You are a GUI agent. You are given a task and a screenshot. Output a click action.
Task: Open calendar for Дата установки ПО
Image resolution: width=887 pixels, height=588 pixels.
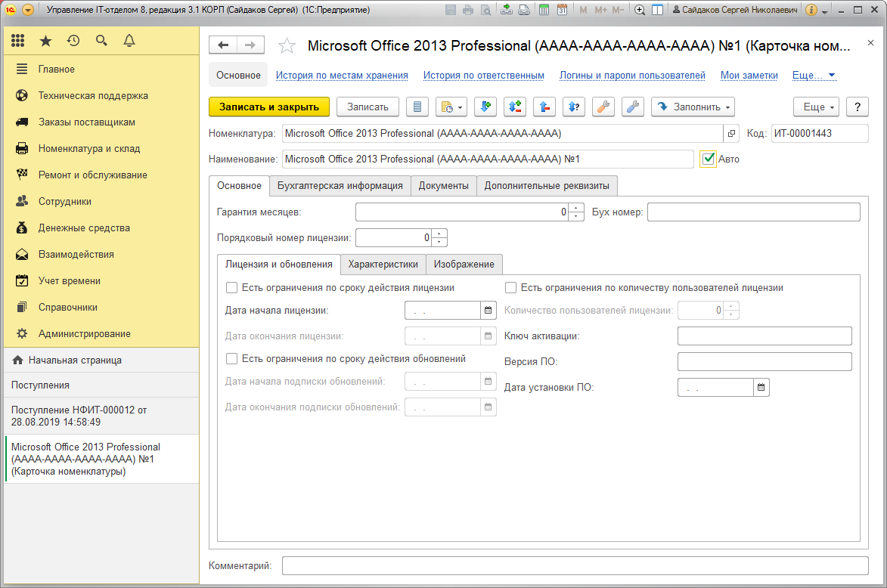point(761,387)
